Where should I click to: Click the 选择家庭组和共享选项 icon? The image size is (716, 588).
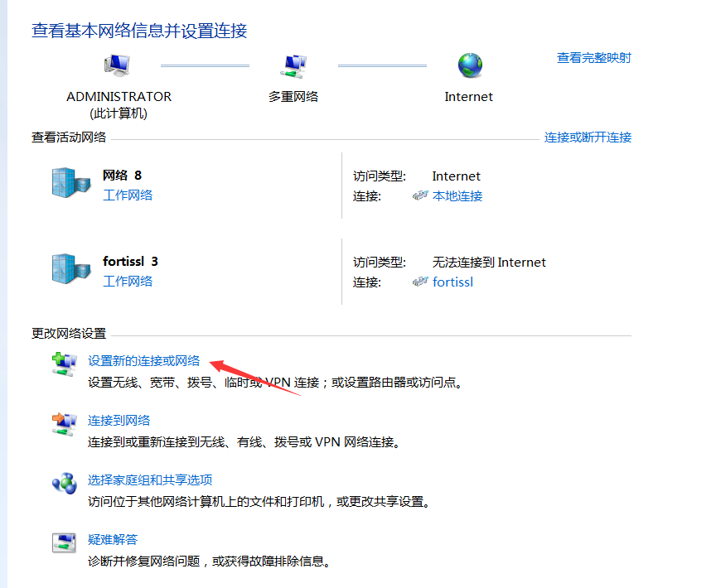(64, 483)
